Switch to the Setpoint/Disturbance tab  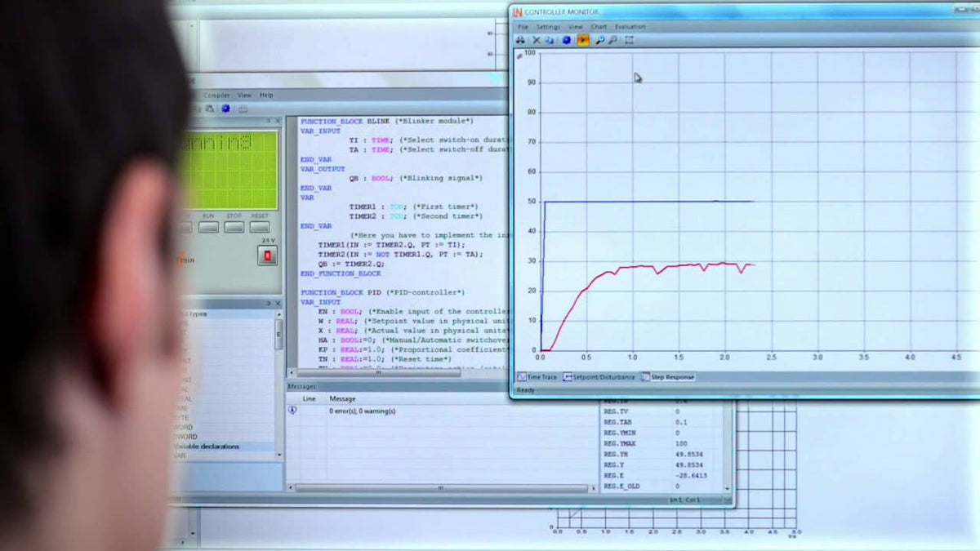point(600,377)
